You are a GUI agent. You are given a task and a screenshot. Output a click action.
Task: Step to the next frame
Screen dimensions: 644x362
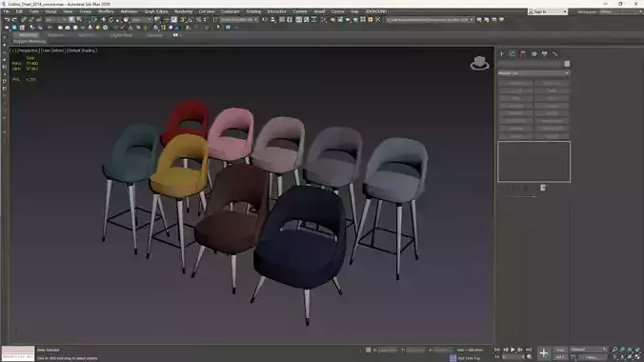click(520, 350)
